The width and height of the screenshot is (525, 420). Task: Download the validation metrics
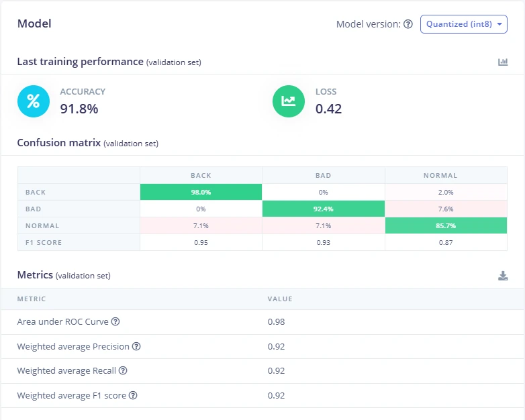503,276
